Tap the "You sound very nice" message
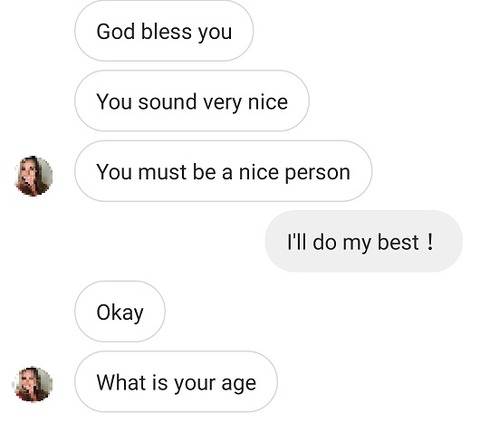 [x=192, y=101]
